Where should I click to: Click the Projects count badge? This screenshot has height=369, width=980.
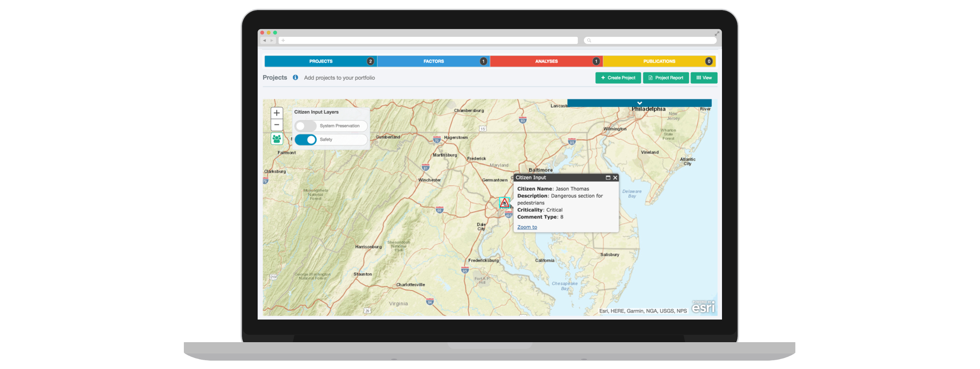pos(370,61)
